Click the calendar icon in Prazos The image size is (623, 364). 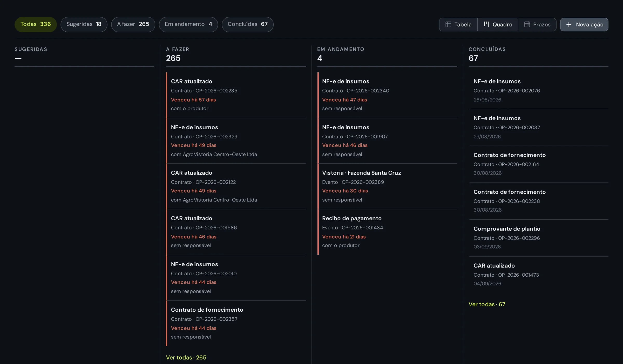click(x=527, y=24)
